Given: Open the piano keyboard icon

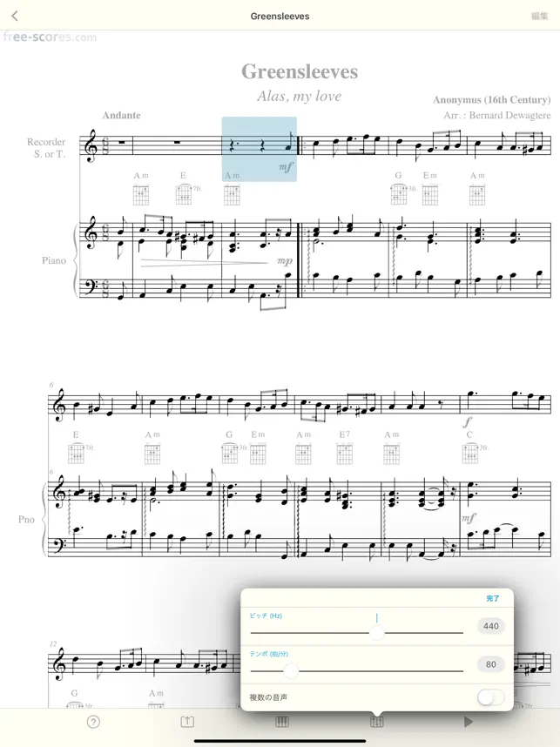Looking at the screenshot, I should click(282, 722).
